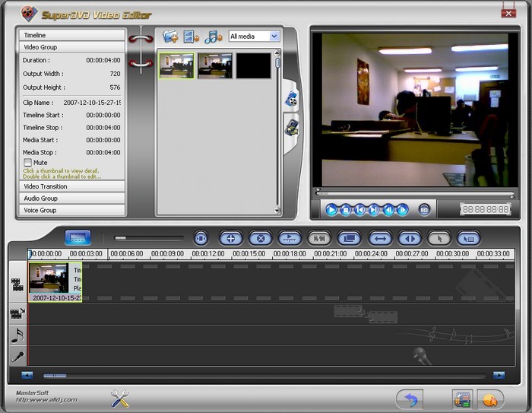This screenshot has height=413, width=532.
Task: Click the Play button in preview player
Action: pyautogui.click(x=331, y=209)
